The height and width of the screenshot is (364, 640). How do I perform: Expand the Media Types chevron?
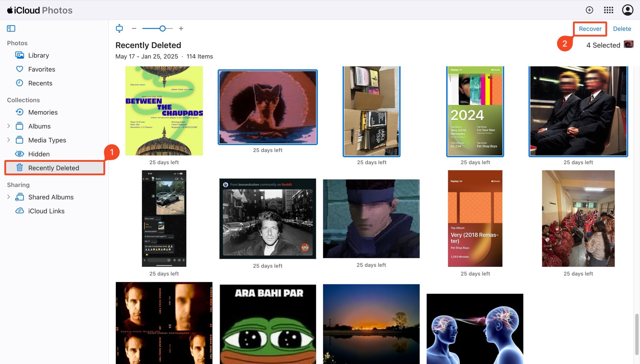(x=9, y=140)
